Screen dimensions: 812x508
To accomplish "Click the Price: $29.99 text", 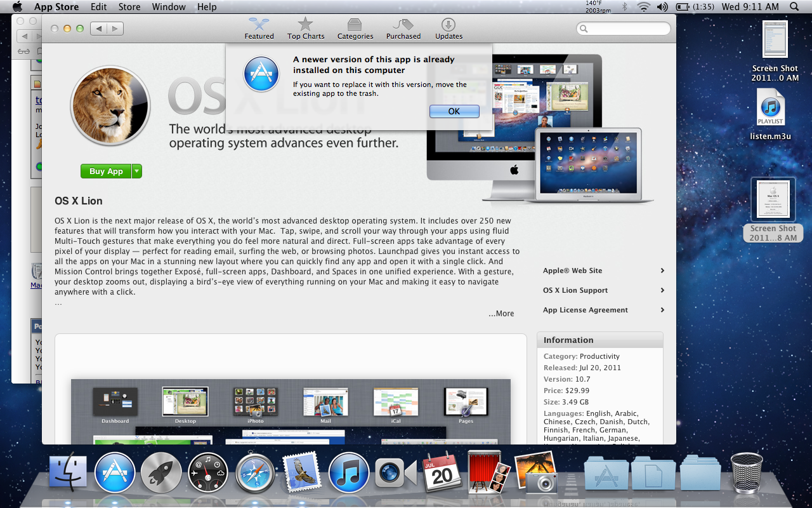I will click(566, 391).
